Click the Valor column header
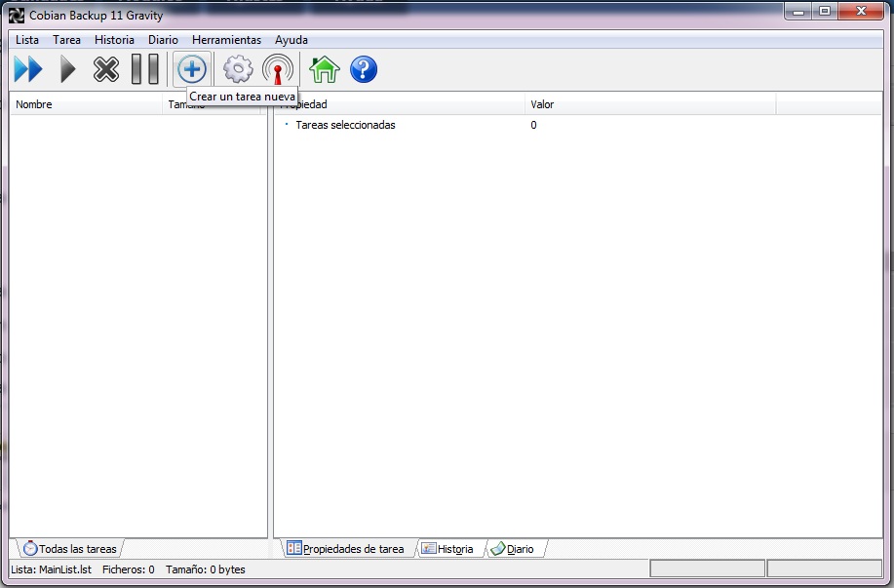 coord(650,104)
